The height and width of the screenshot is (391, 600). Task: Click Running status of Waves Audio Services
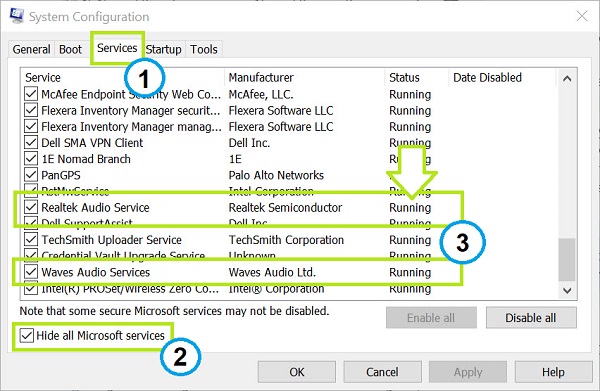point(410,272)
